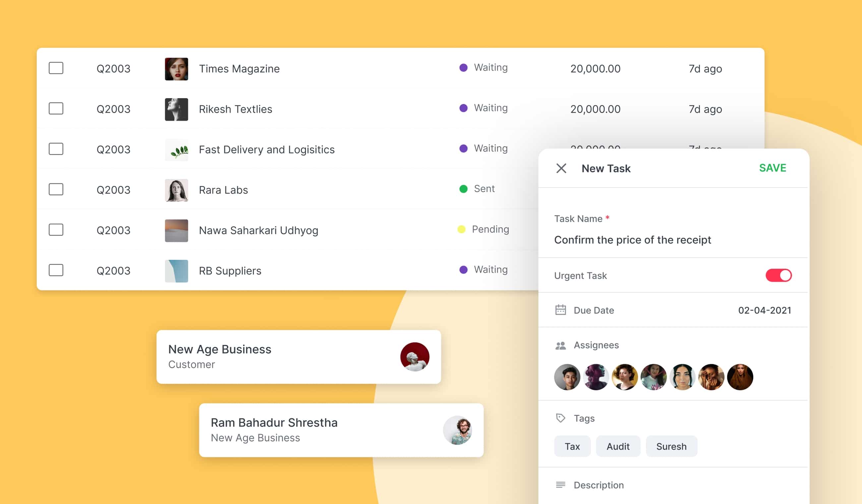Click the Suresh tag chip
The image size is (862, 504).
(671, 446)
